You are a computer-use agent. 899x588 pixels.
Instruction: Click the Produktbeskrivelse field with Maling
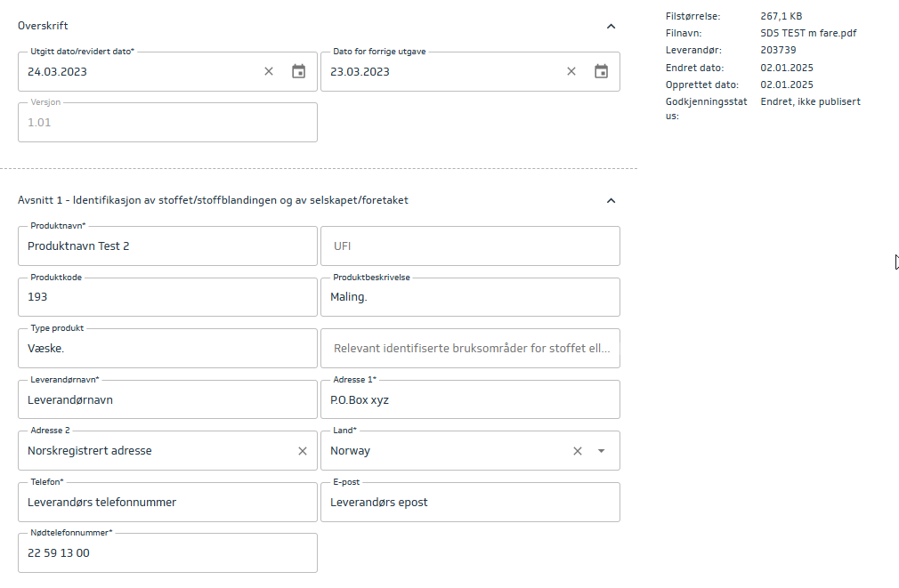coord(470,297)
